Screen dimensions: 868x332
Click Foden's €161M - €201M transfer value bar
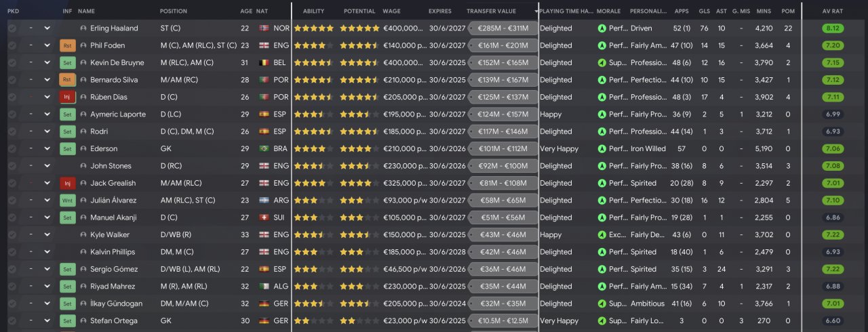point(502,45)
